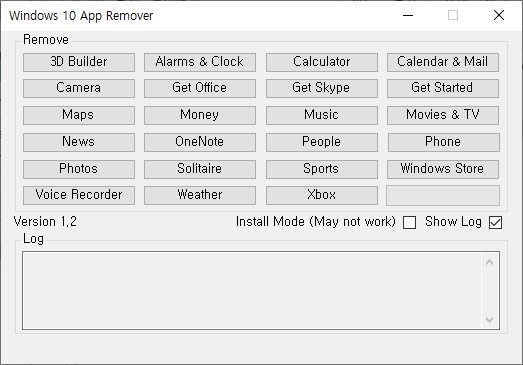The image size is (523, 365).
Task: Remove Movies & TV app
Action: [x=443, y=115]
